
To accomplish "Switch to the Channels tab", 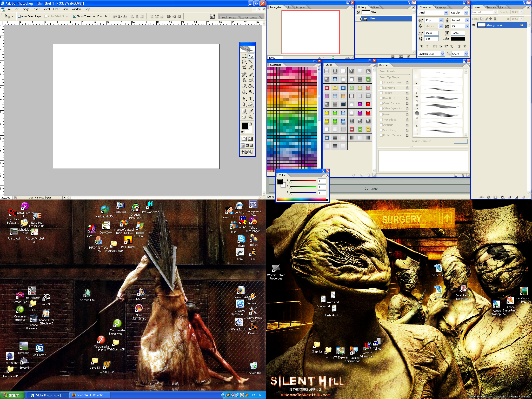I will pos(491,7).
